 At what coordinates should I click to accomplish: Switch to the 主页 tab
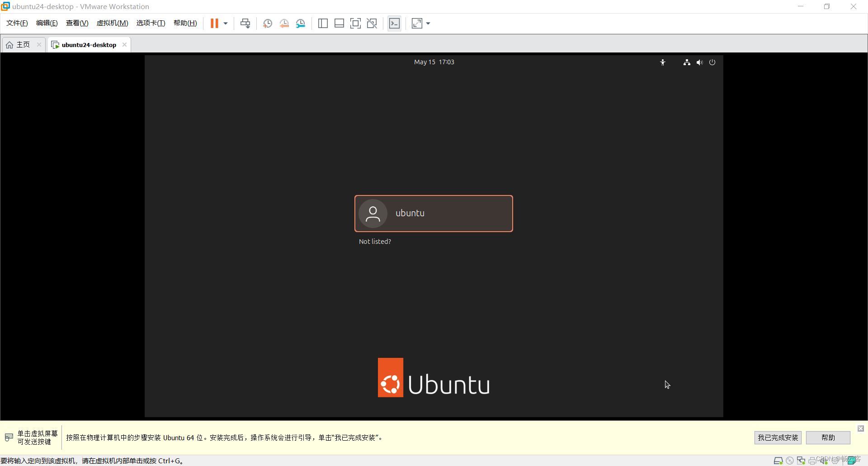click(19, 44)
